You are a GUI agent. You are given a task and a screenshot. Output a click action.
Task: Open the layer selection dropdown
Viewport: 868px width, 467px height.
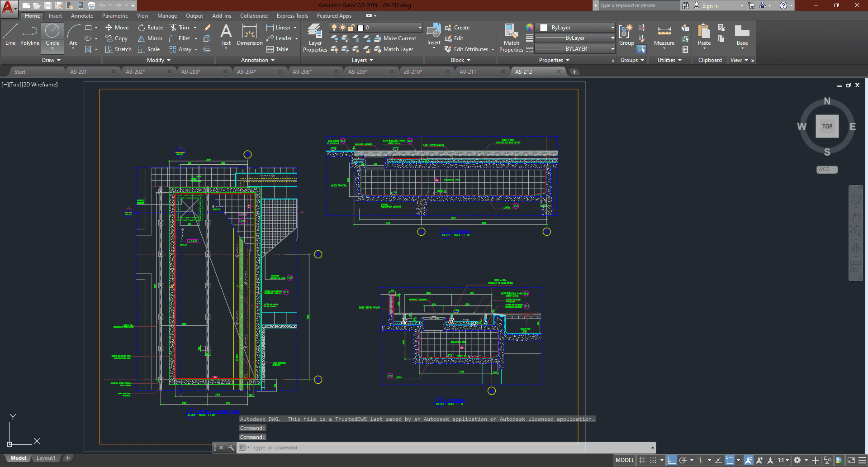tap(420, 28)
